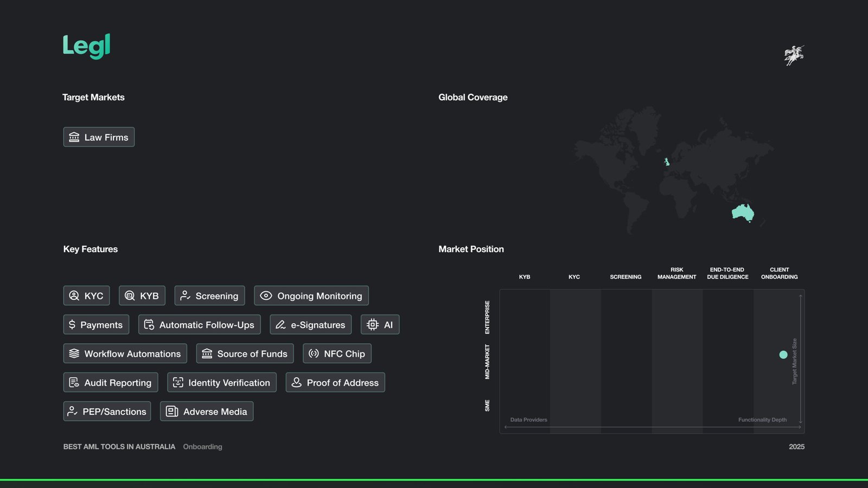The height and width of the screenshot is (488, 868).
Task: Select the Identity Verification label
Action: coord(229,383)
